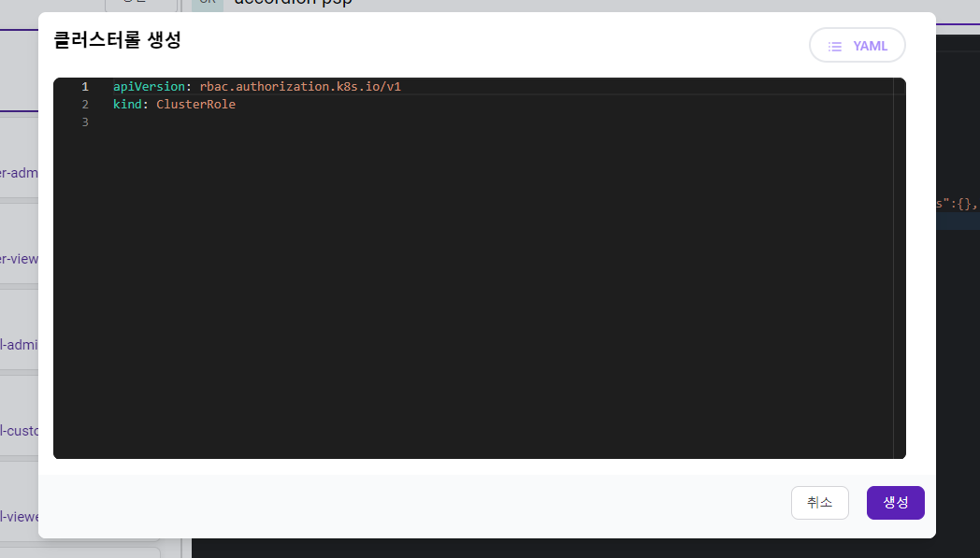
Task: Select line number 3 in the editor gutter
Action: click(x=85, y=122)
